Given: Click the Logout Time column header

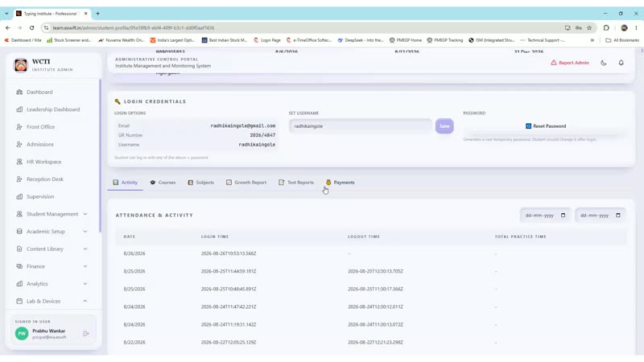Looking at the screenshot, I should (x=364, y=237).
